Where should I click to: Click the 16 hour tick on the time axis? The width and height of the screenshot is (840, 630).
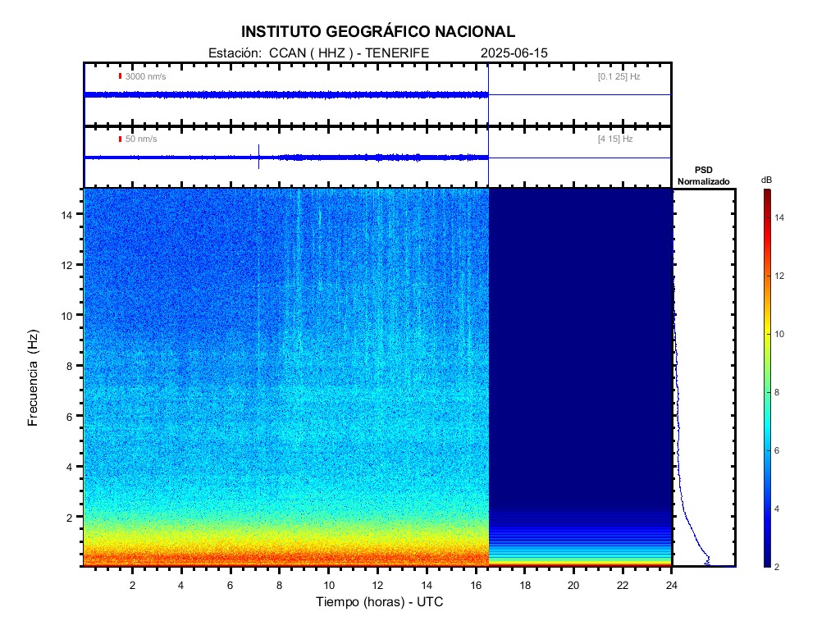click(x=476, y=586)
